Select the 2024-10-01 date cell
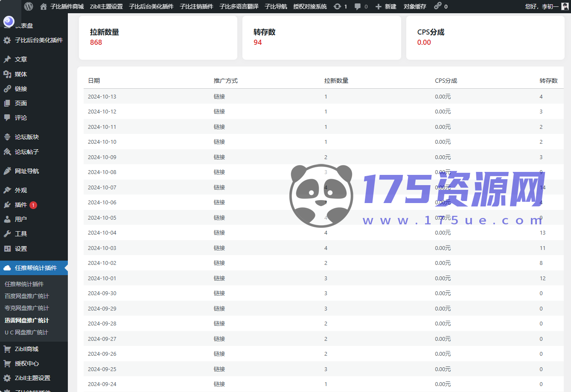571x392 pixels. click(102, 279)
